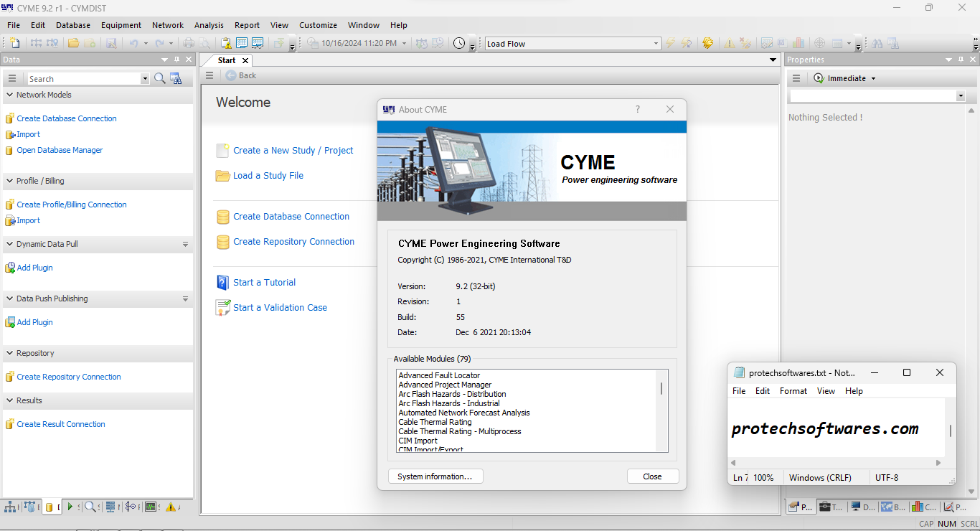Click the Back button on Start page

click(241, 75)
